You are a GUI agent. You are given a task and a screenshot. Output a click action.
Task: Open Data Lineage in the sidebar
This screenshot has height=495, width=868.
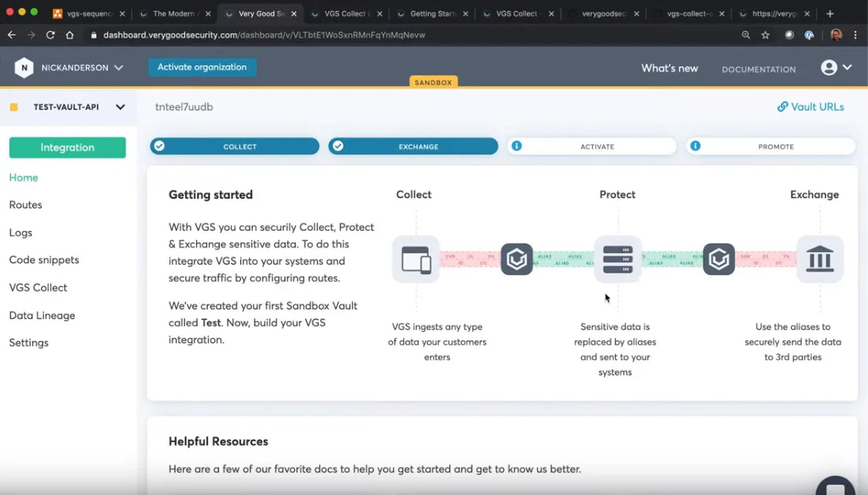(x=42, y=315)
